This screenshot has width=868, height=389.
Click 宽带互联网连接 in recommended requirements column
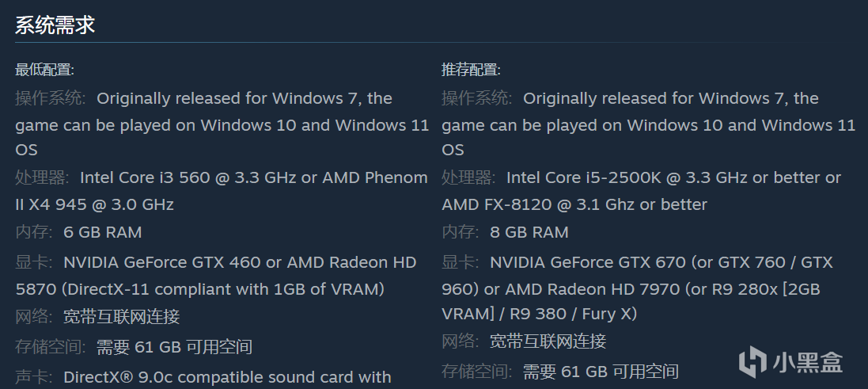click(548, 341)
